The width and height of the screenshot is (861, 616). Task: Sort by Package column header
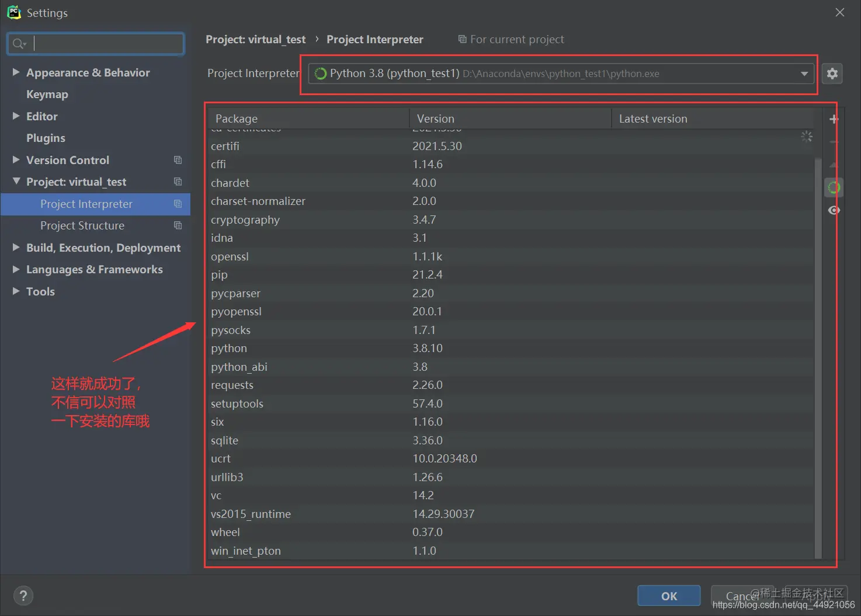[x=309, y=119]
